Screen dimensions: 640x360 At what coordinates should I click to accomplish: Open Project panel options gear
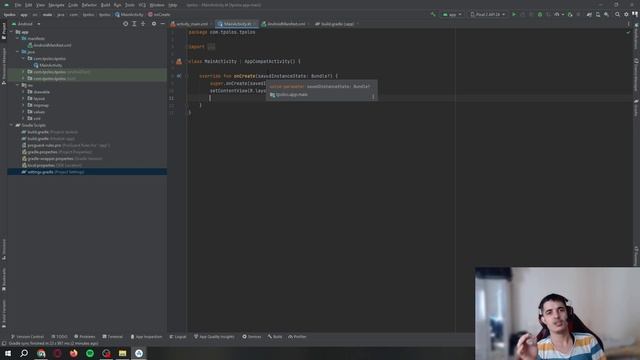point(154,24)
